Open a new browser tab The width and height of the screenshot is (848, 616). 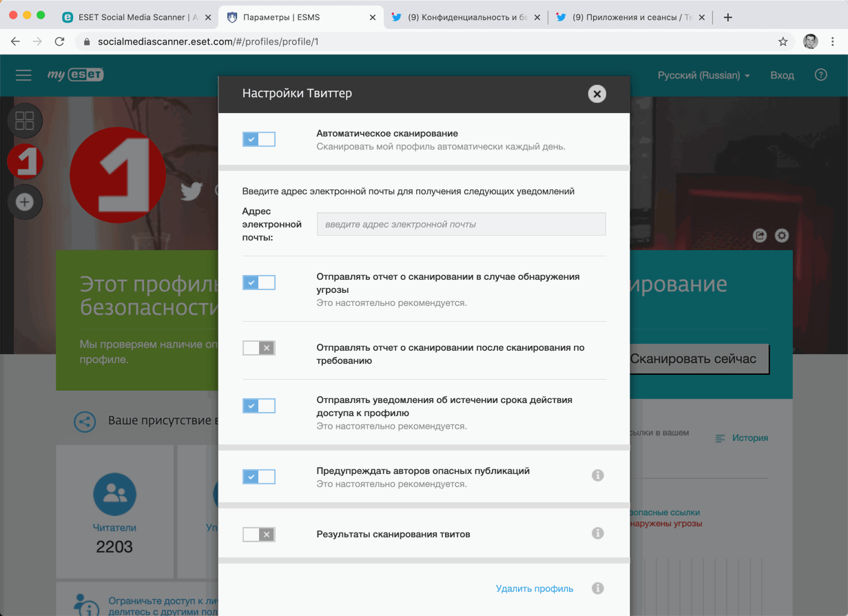coord(728,17)
